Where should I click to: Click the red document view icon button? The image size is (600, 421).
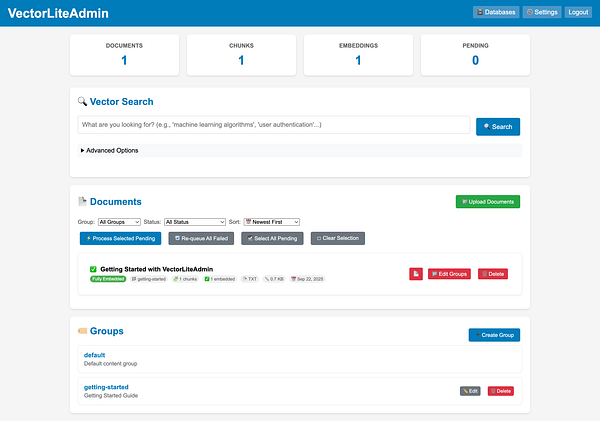416,274
